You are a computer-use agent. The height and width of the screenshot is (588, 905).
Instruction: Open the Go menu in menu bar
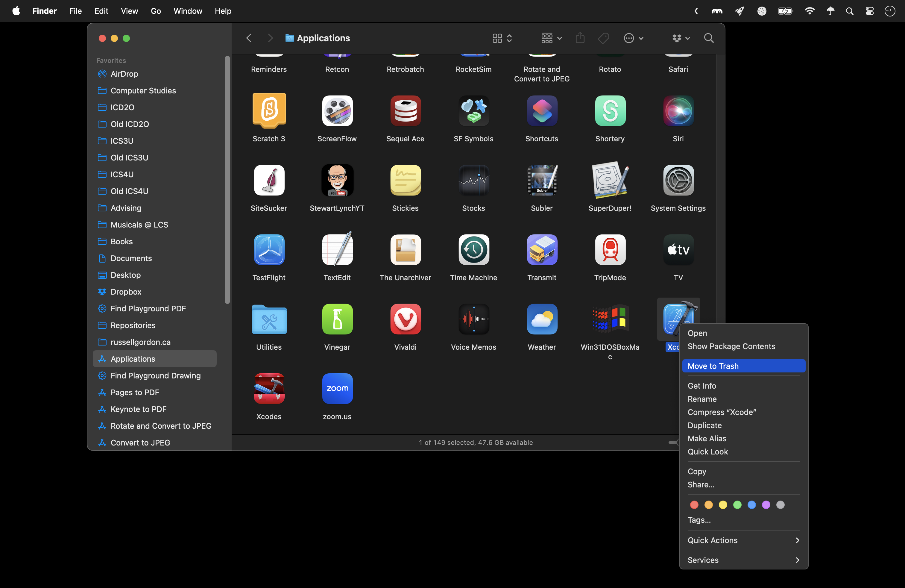(156, 11)
